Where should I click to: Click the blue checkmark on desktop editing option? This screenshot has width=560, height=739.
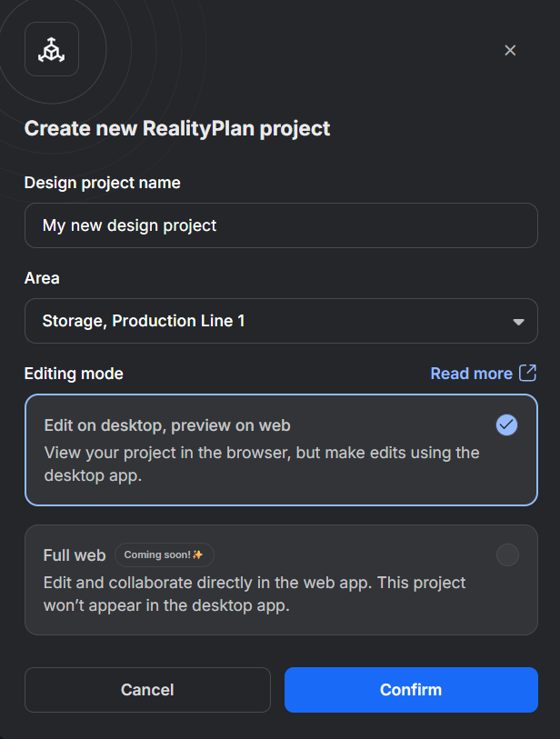coord(507,424)
